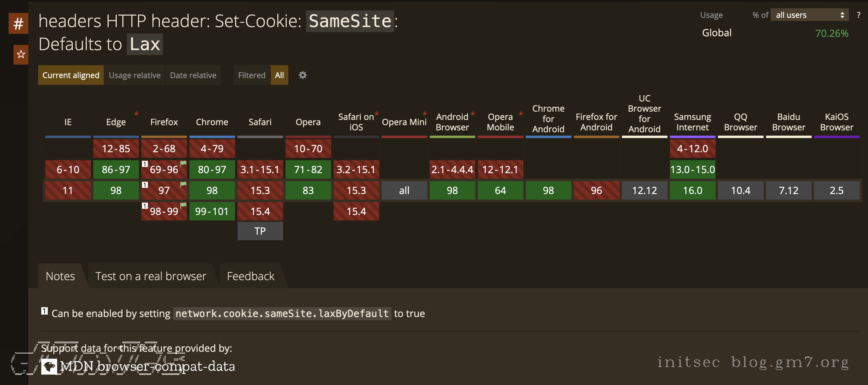Switch to Date relative view
Screen dimensions: 868x385
193,75
